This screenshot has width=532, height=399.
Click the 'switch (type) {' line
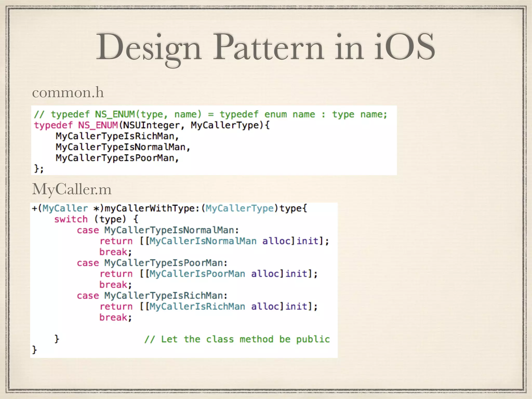point(96,220)
